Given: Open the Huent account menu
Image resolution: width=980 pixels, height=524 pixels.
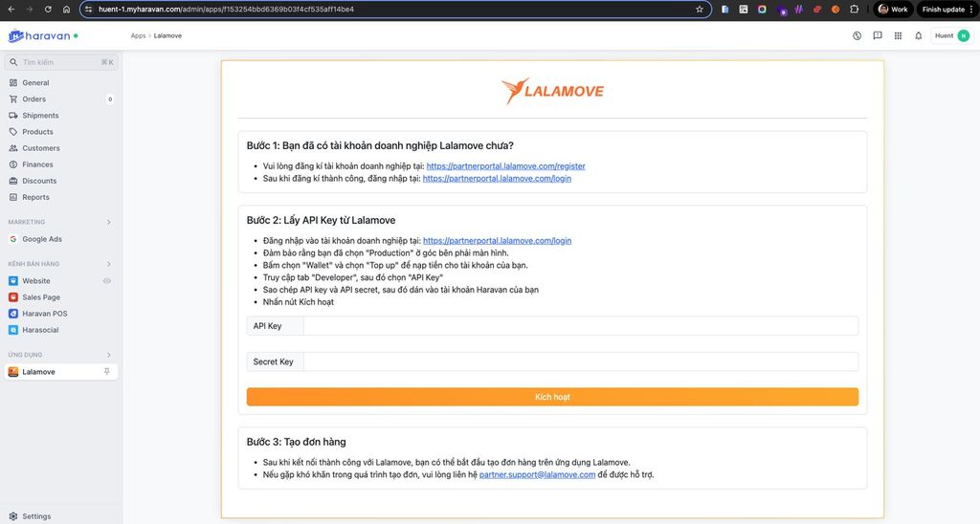Looking at the screenshot, I should tap(950, 36).
